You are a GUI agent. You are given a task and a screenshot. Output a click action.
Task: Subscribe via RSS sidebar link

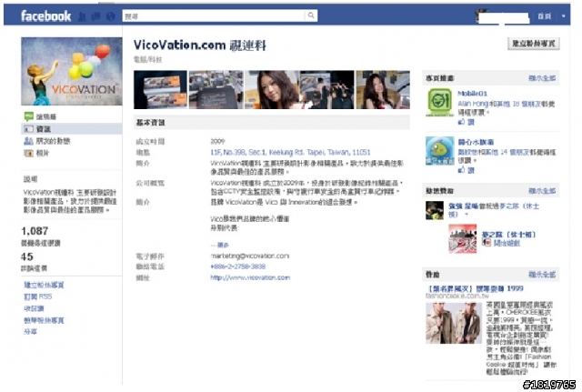(38, 297)
